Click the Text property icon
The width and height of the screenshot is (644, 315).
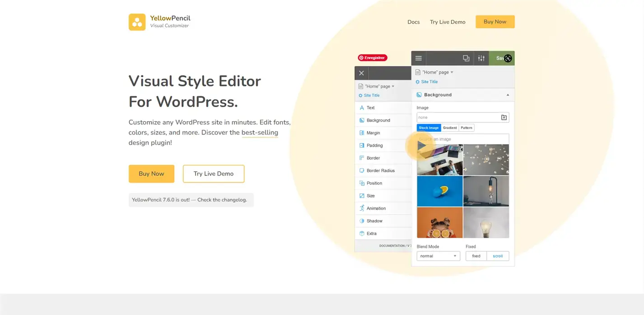click(x=362, y=108)
